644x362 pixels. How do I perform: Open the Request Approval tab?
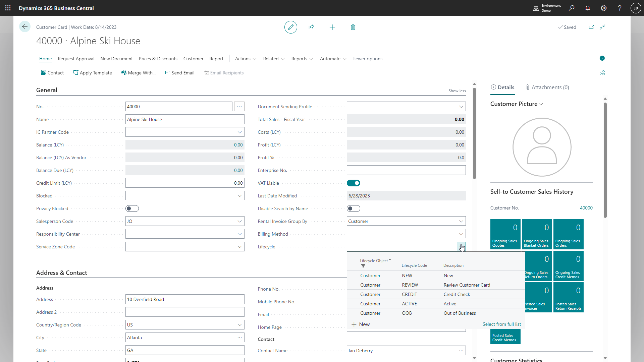pyautogui.click(x=76, y=59)
